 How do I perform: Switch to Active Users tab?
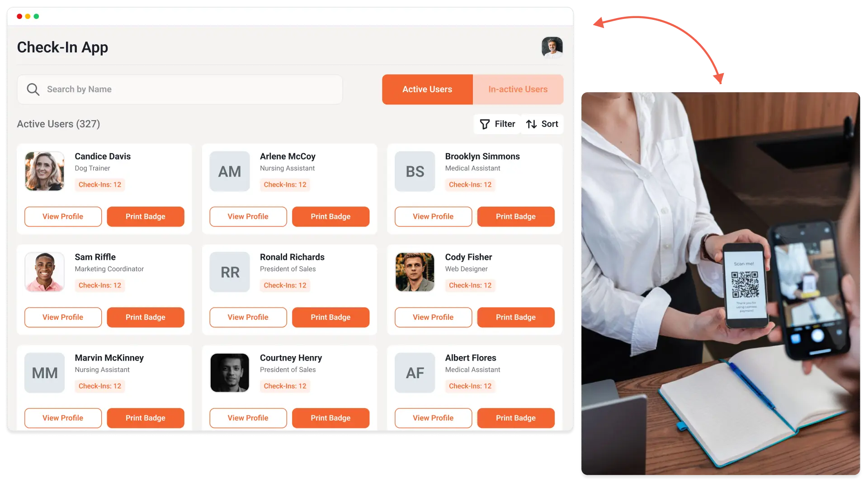427,89
